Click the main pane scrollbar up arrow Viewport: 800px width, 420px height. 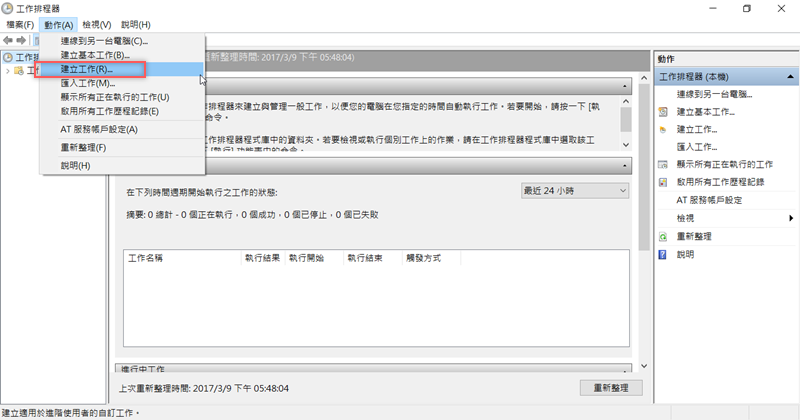(x=644, y=78)
